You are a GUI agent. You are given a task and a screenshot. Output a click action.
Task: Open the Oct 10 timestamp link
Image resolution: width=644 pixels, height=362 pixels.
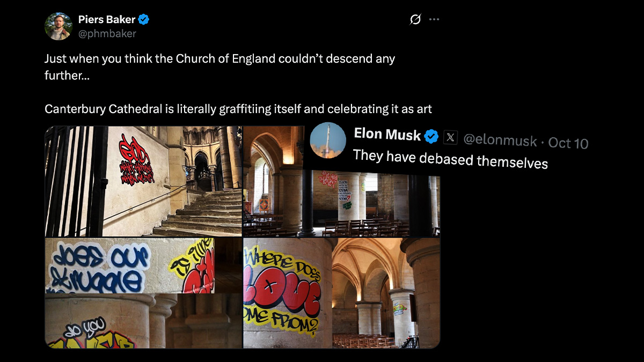point(568,143)
